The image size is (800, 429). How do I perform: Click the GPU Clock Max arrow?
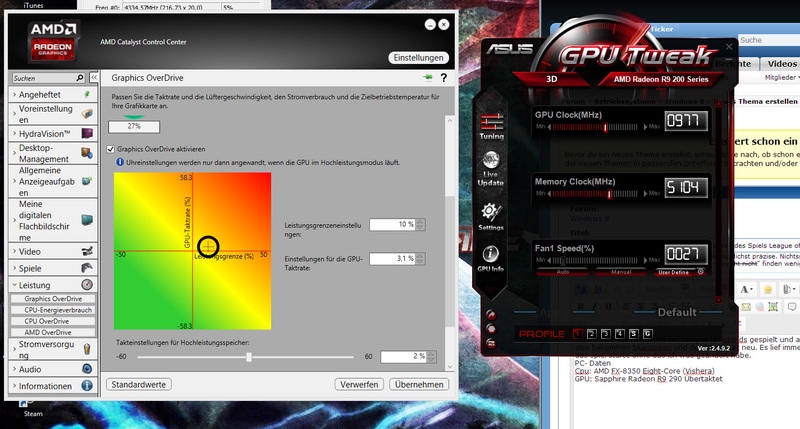point(645,127)
